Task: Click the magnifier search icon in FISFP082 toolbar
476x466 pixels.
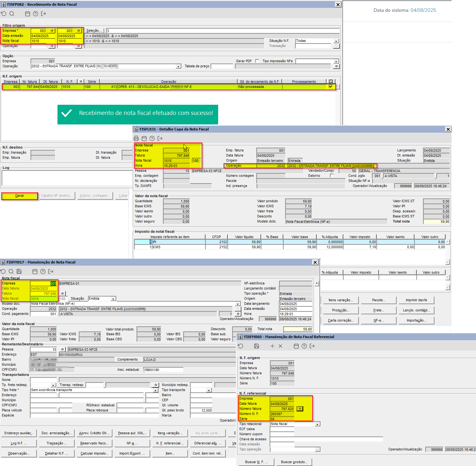Action: click(x=12, y=14)
